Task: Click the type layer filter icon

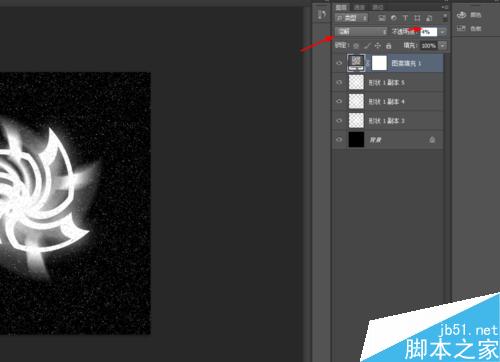Action: 405,18
